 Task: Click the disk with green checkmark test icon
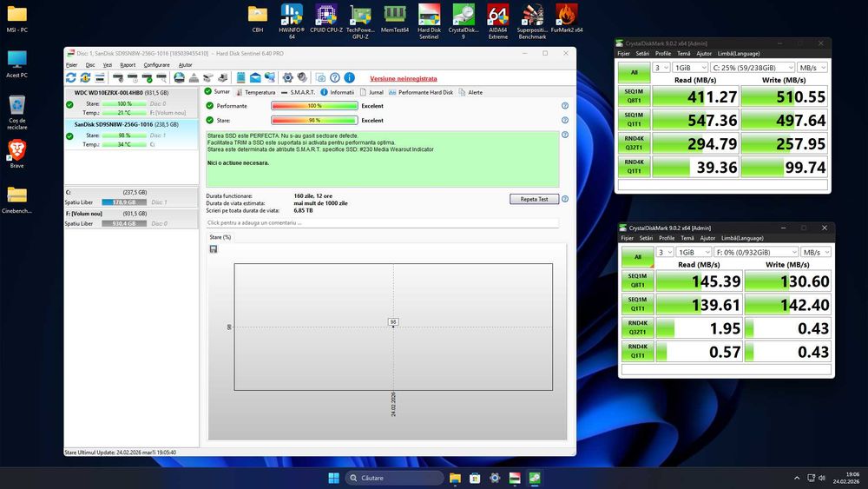coord(147,77)
